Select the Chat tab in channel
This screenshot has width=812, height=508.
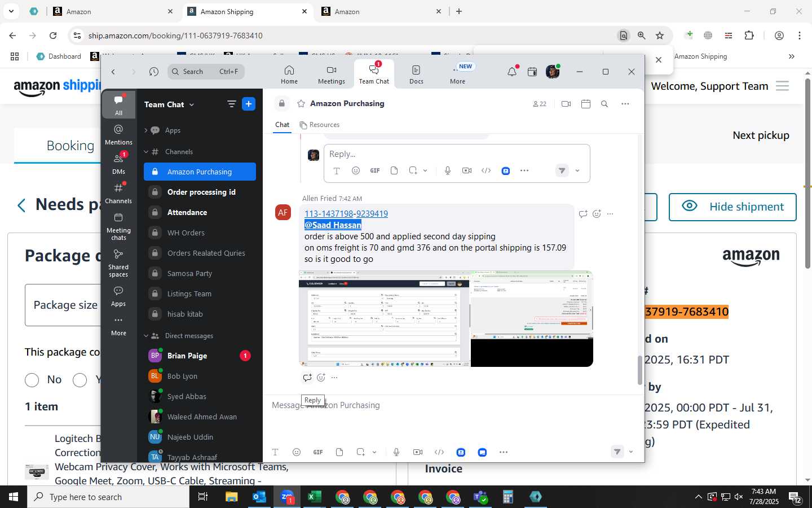(282, 125)
